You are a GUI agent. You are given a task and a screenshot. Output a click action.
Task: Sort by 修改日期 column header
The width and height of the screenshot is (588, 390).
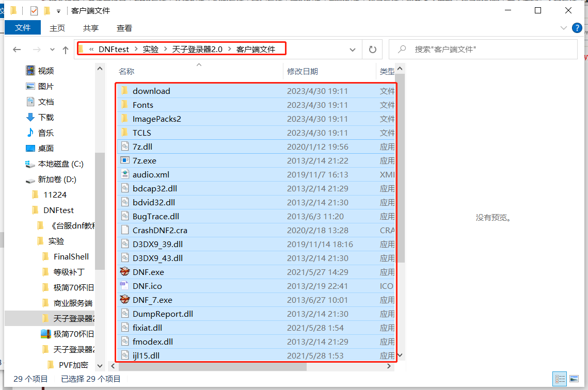click(303, 72)
